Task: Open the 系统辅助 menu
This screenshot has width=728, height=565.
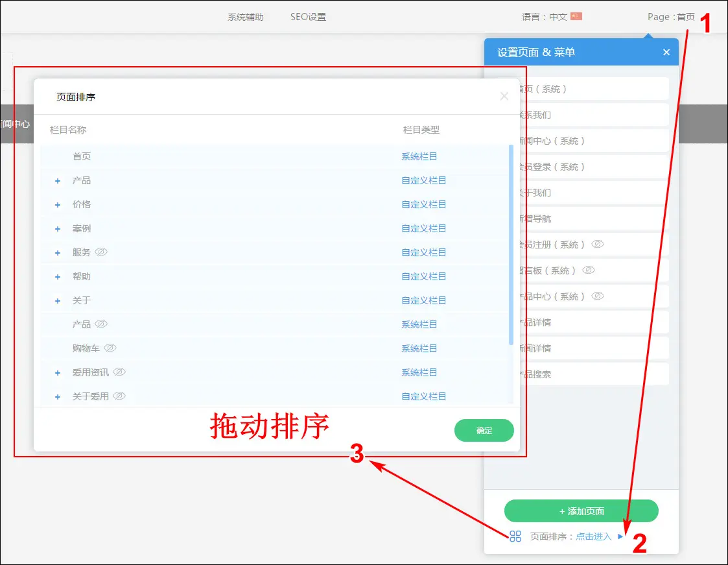Action: pos(245,18)
